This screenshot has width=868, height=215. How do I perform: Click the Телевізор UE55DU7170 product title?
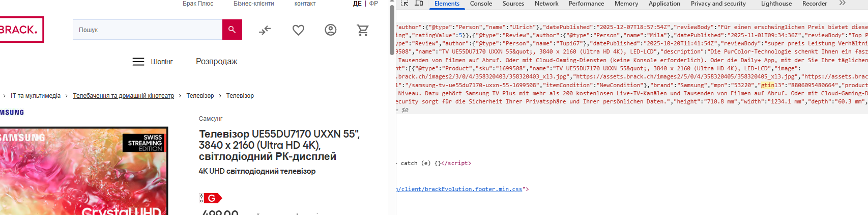click(279, 145)
